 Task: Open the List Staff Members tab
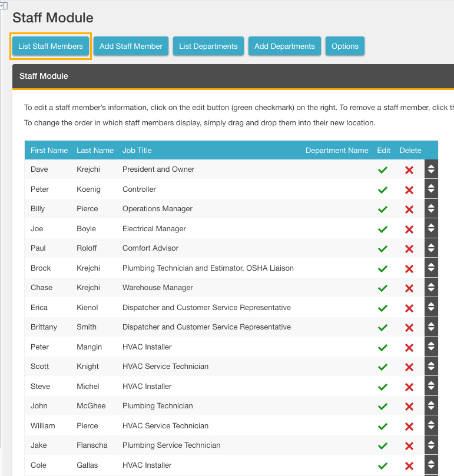click(x=51, y=46)
